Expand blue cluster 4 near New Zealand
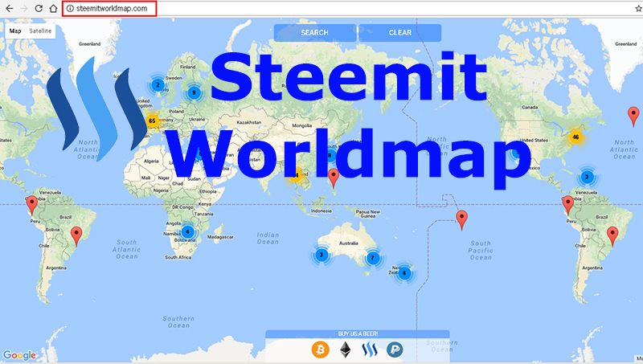643x364 pixels. click(x=404, y=272)
